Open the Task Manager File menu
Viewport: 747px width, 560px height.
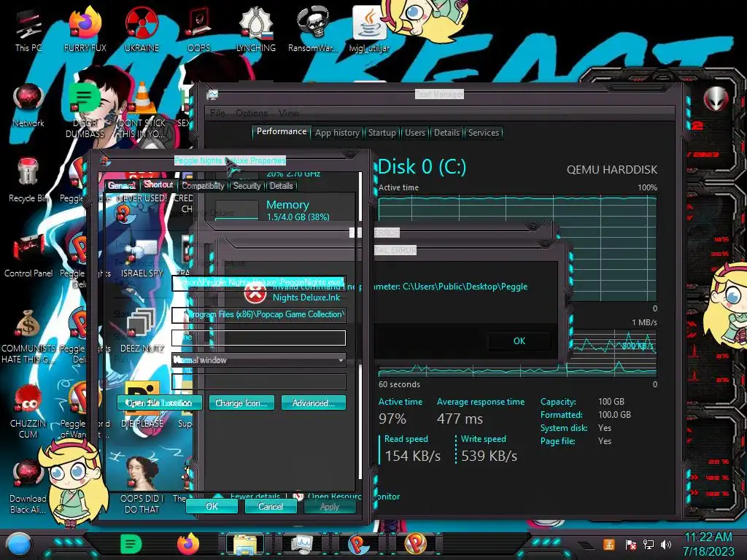coord(217,113)
